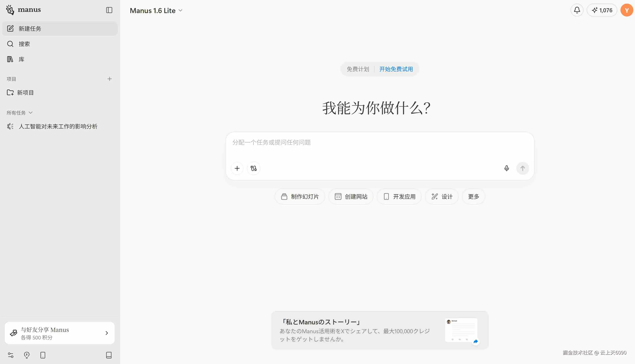Click the plus attachment button in input

tap(237, 168)
